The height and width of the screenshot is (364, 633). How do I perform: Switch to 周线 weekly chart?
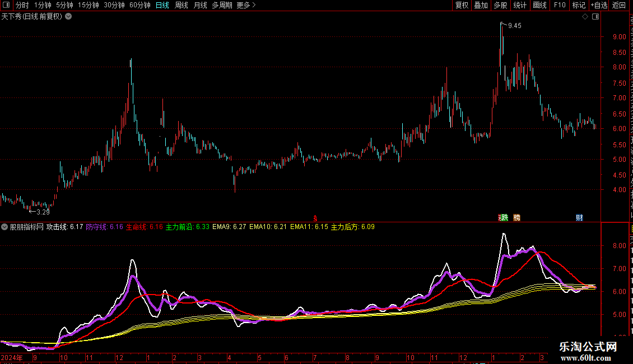point(181,5)
